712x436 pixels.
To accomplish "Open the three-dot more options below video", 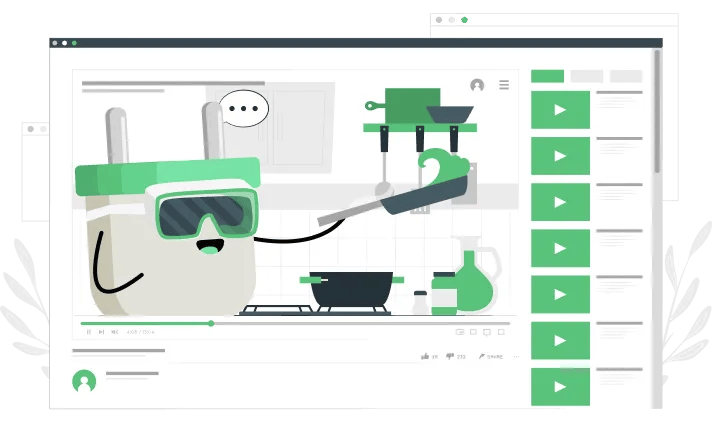I will coord(516,357).
